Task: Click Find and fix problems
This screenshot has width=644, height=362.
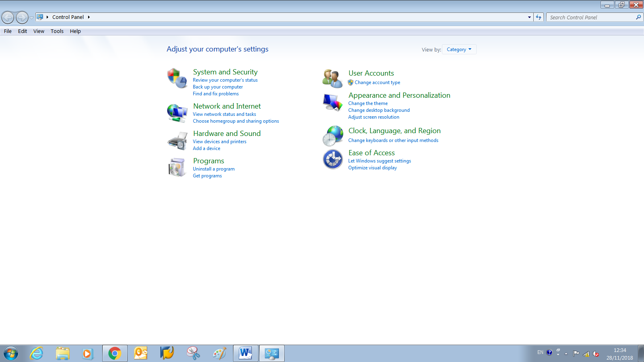Action: (x=216, y=94)
